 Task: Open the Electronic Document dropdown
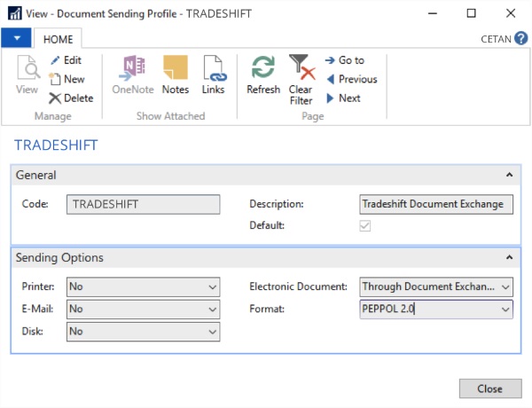pyautogui.click(x=505, y=286)
